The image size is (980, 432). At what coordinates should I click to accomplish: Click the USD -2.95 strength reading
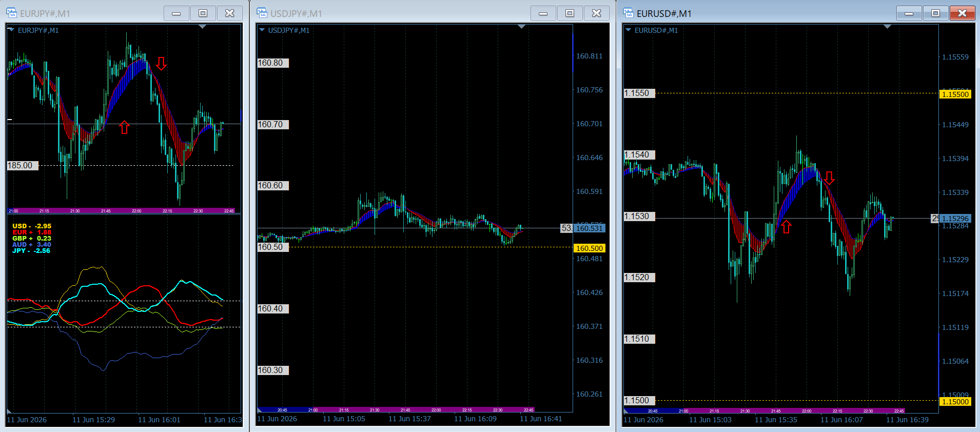[x=32, y=226]
